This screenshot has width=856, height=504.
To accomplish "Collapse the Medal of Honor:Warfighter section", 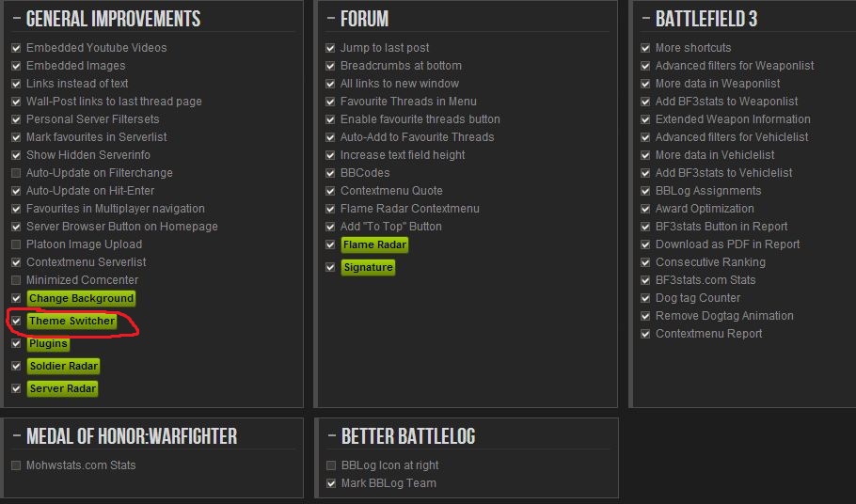I will [17, 437].
